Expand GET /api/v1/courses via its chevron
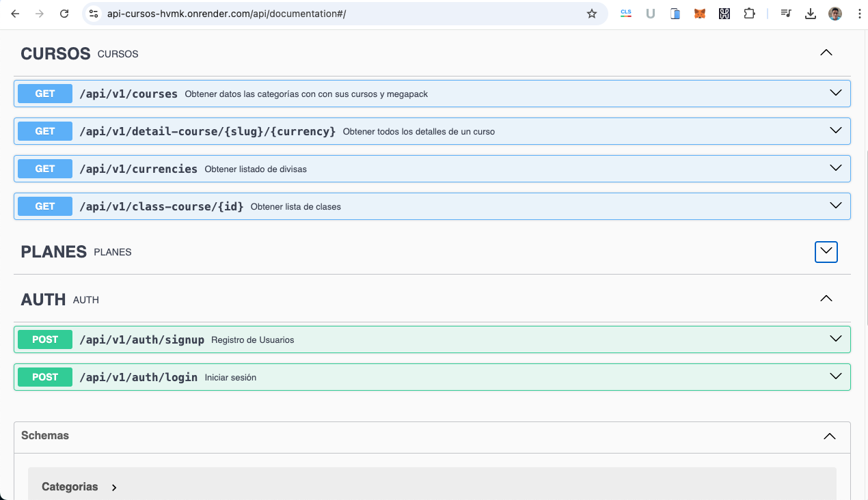 pyautogui.click(x=835, y=93)
